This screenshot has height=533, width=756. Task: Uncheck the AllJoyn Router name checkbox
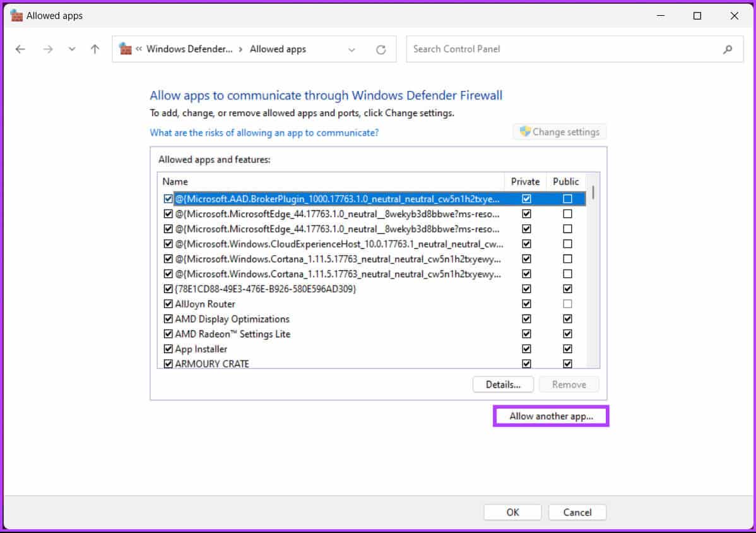[x=168, y=304]
